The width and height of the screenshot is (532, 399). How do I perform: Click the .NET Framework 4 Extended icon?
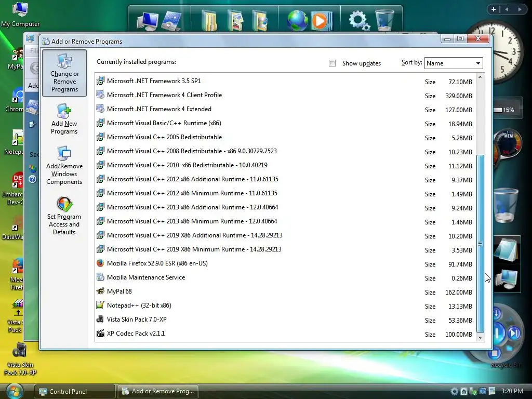click(x=100, y=109)
